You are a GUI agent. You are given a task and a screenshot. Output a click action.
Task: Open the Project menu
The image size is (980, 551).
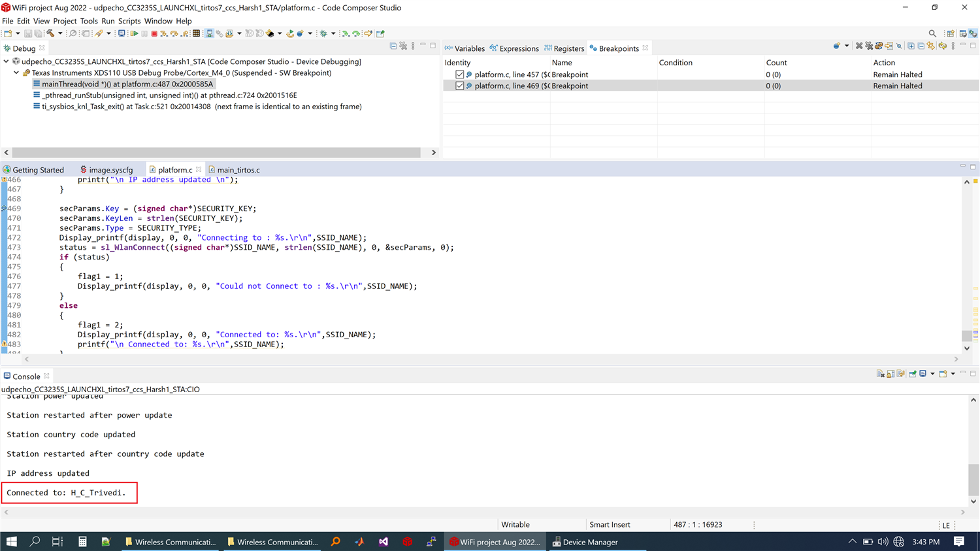coord(65,21)
